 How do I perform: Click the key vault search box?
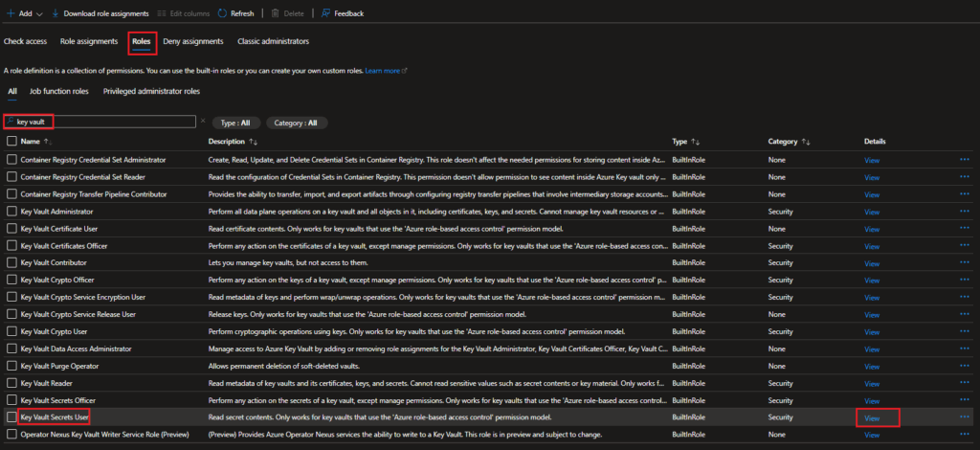click(x=100, y=122)
